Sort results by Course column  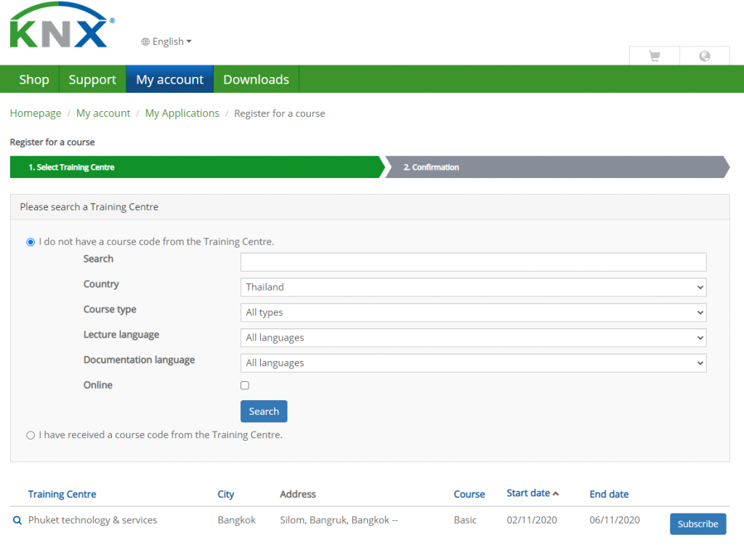point(469,494)
